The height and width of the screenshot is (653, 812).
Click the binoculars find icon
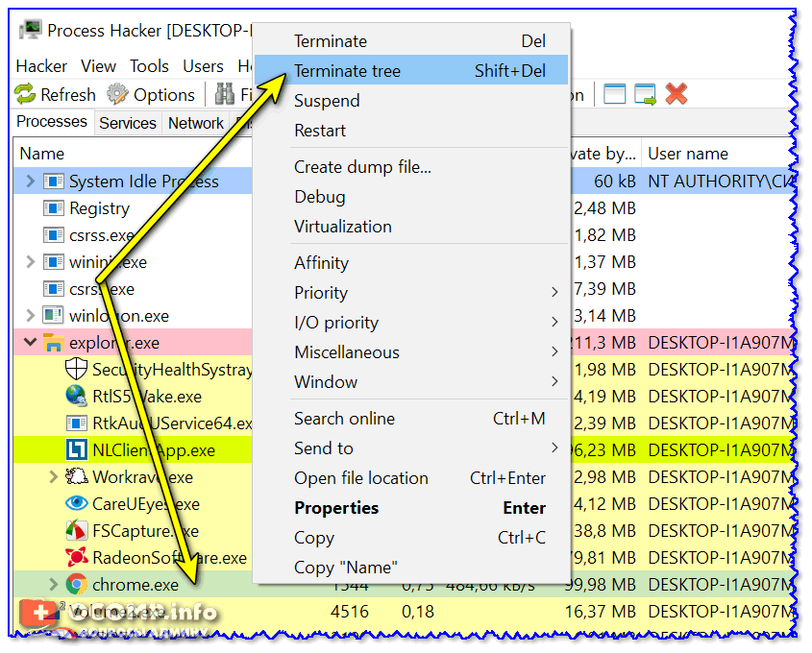pyautogui.click(x=225, y=94)
